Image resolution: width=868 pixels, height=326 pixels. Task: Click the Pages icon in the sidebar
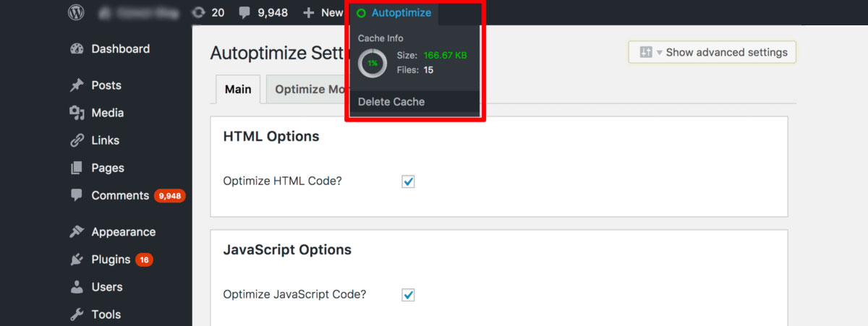[x=77, y=168]
